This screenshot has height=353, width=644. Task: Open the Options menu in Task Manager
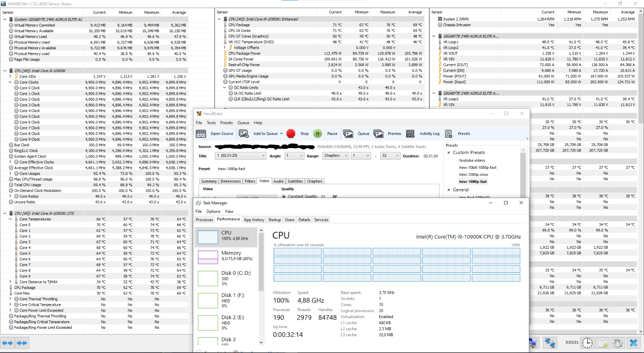pyautogui.click(x=213, y=212)
